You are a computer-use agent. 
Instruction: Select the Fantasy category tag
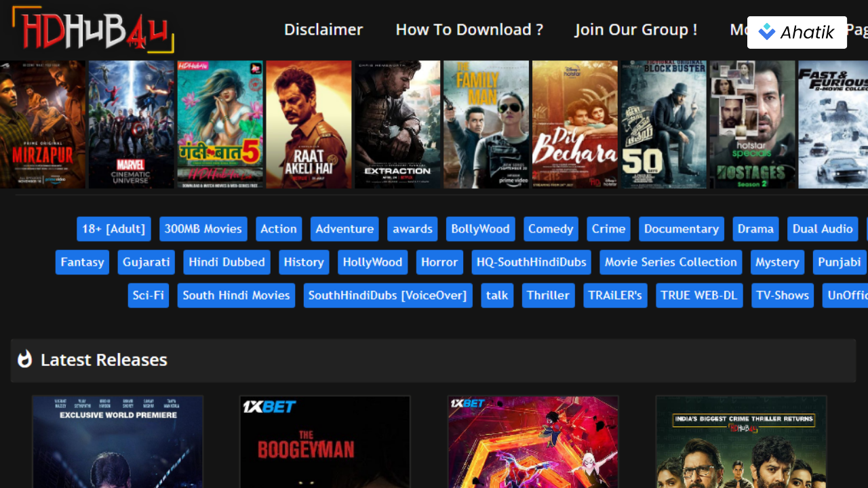(82, 262)
